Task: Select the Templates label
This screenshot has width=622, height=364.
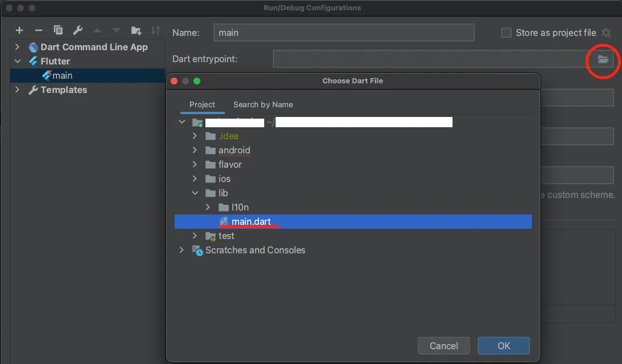Action: pos(63,90)
